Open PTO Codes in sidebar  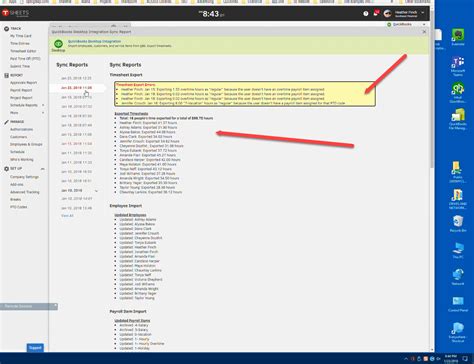[18, 207]
